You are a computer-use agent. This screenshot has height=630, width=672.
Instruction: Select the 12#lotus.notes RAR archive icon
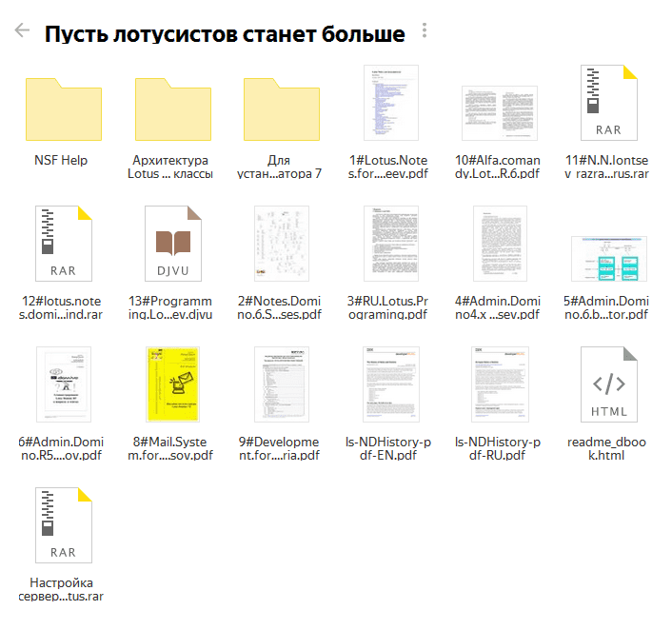62,244
